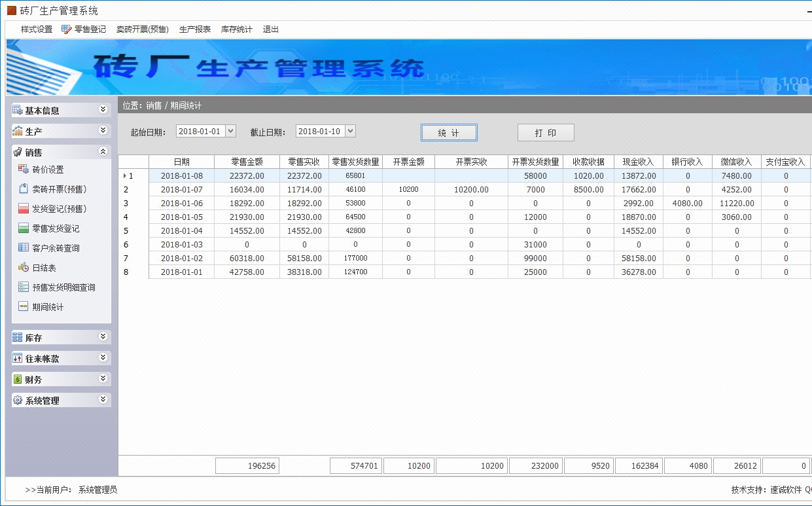Open the 起始日期 date dropdown
This screenshot has width=812, height=506.
(232, 130)
